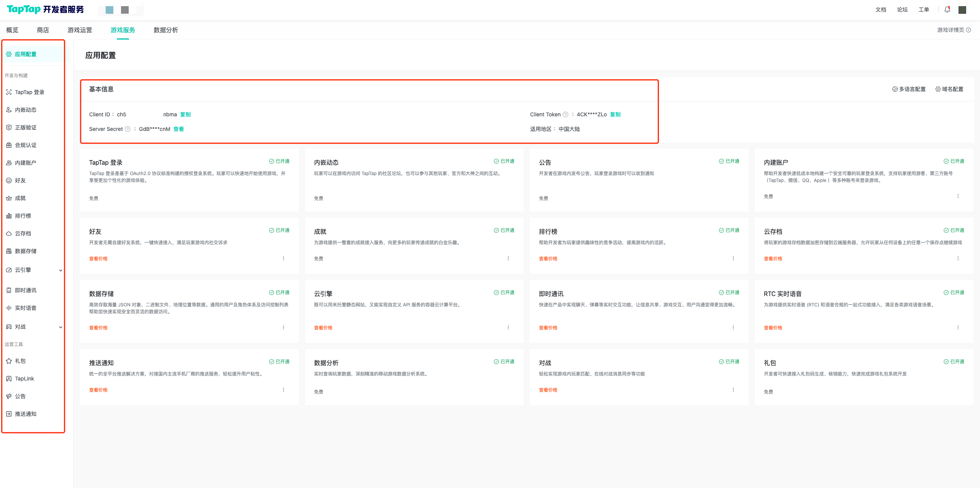Switch to the 商店 tab
The width and height of the screenshot is (980, 488).
pyautogui.click(x=43, y=30)
